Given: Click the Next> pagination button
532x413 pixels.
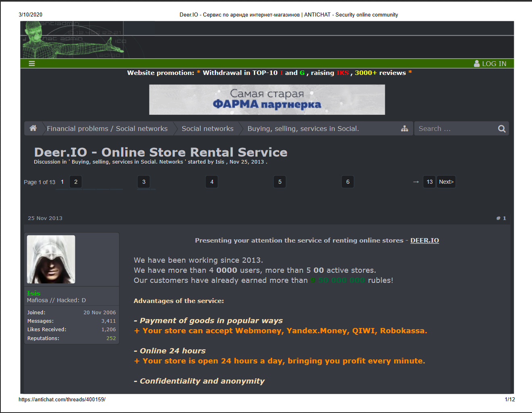Looking at the screenshot, I should [x=446, y=182].
